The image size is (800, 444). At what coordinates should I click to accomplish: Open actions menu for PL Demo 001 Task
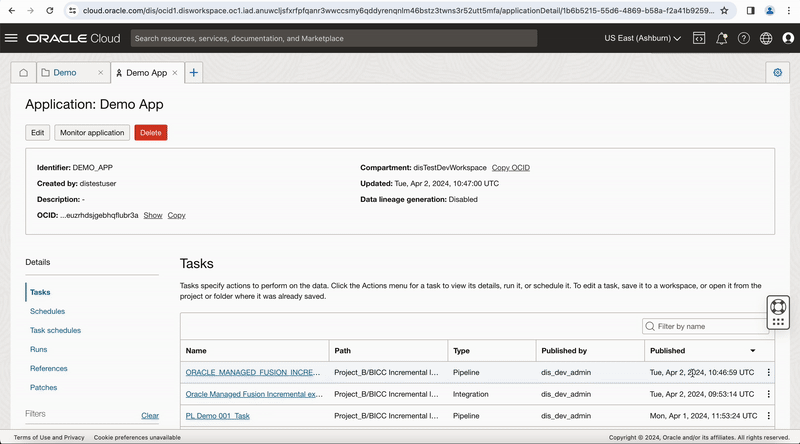coord(768,416)
